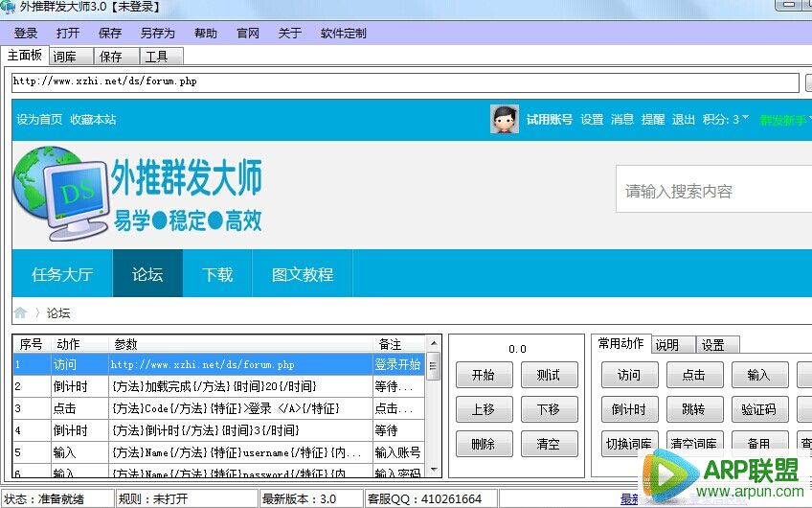Image resolution: width=812 pixels, height=508 pixels.
Task: Click the 上移 button
Action: pyautogui.click(x=484, y=409)
